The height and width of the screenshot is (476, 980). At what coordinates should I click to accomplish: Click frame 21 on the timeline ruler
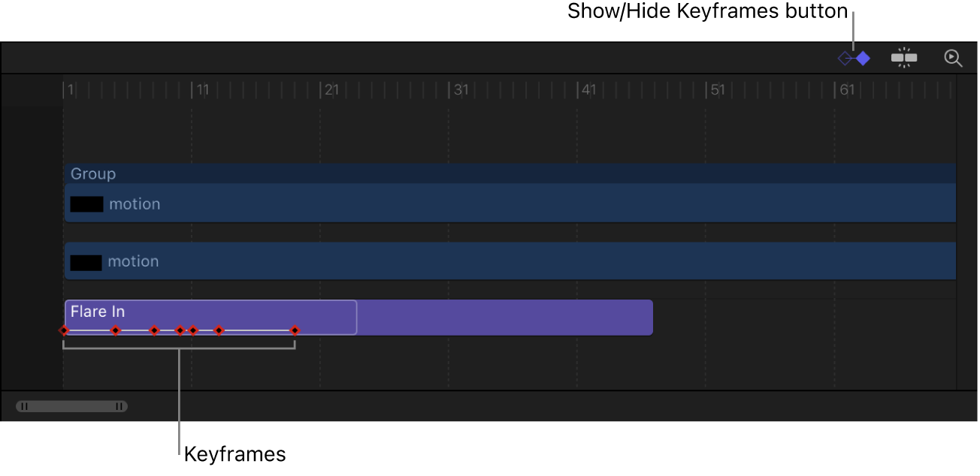pyautogui.click(x=328, y=89)
